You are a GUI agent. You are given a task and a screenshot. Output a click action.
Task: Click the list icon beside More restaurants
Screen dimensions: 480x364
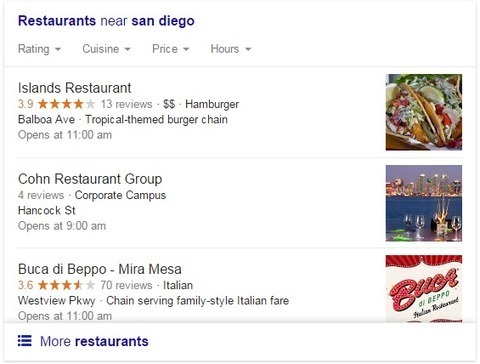(x=25, y=341)
